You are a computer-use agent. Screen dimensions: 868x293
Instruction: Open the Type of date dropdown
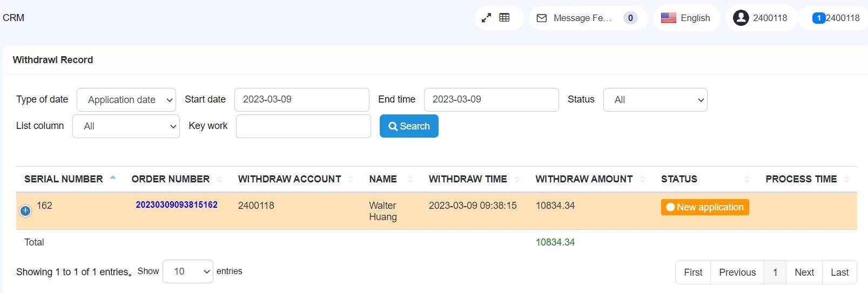point(126,100)
